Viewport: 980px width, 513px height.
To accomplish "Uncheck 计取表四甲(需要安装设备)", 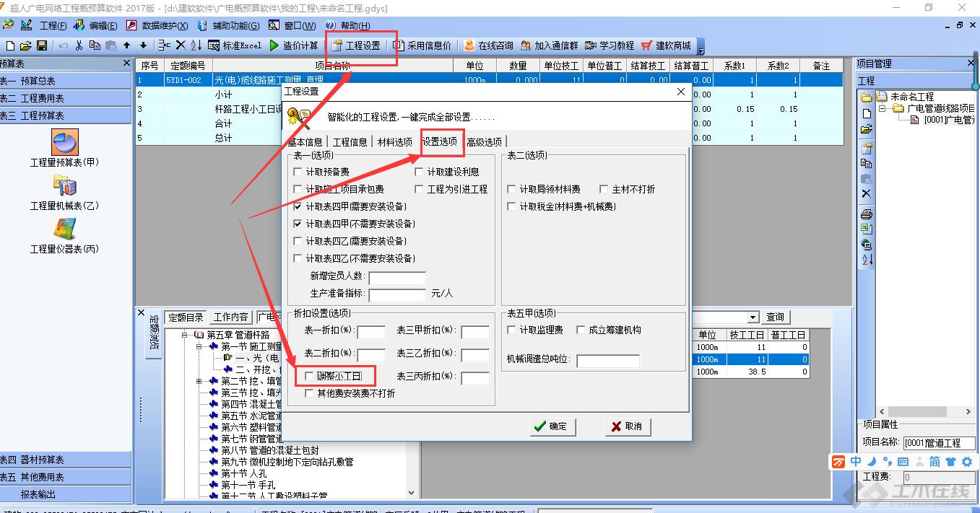I will pos(298,206).
